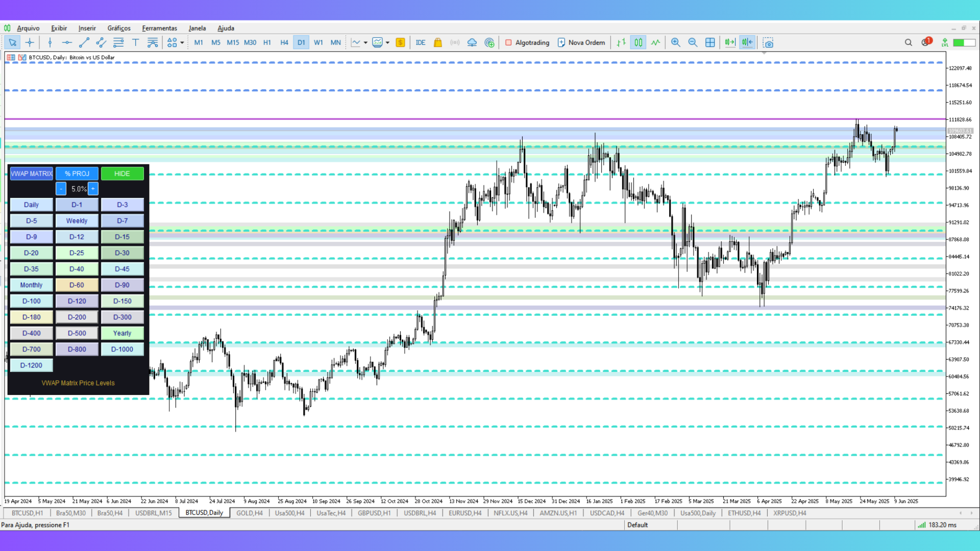The width and height of the screenshot is (980, 551).
Task: Open the search magnifier in toolbar
Action: pyautogui.click(x=908, y=43)
